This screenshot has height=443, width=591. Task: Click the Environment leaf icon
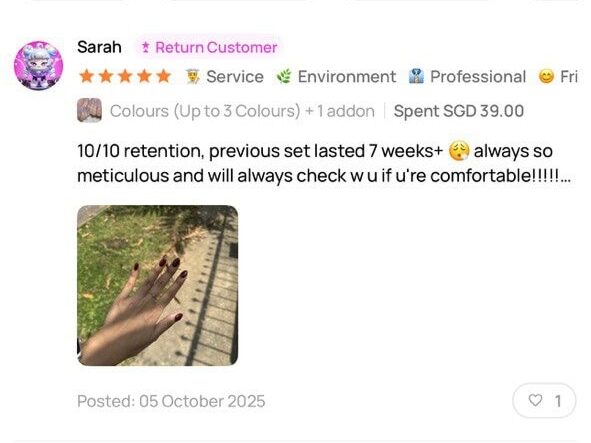pyautogui.click(x=284, y=77)
